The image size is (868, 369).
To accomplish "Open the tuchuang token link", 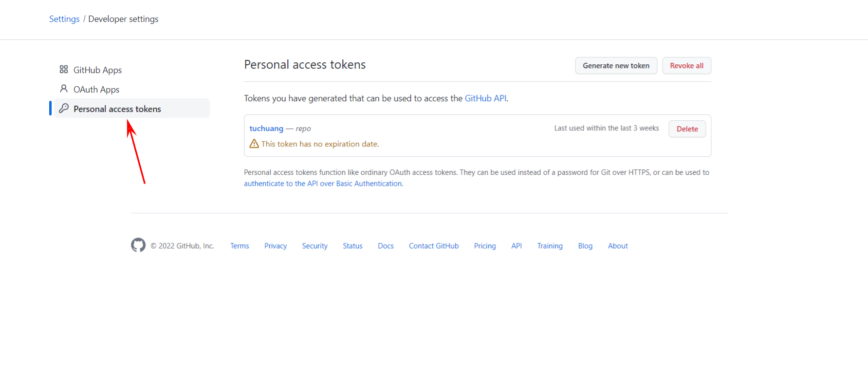I will (266, 129).
